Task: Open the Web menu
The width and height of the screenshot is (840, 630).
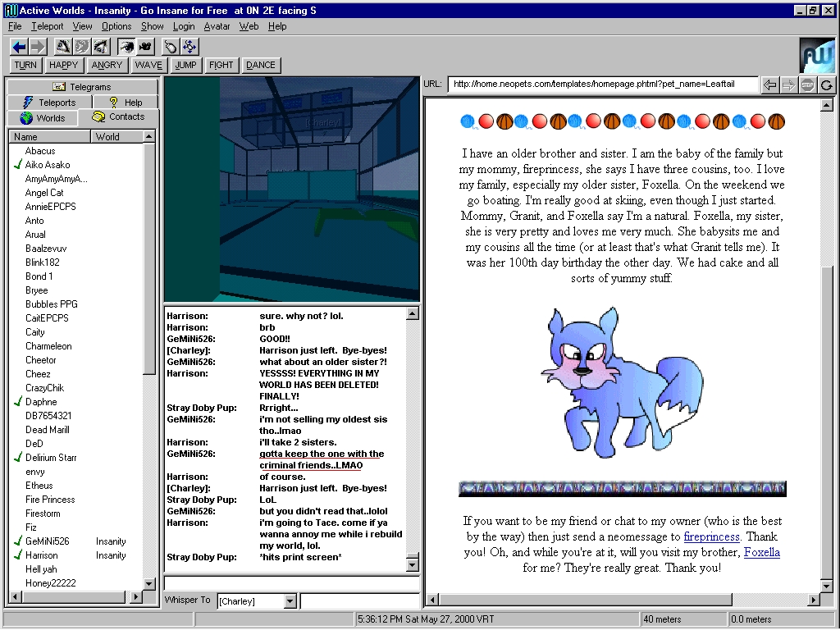Action: coord(249,26)
